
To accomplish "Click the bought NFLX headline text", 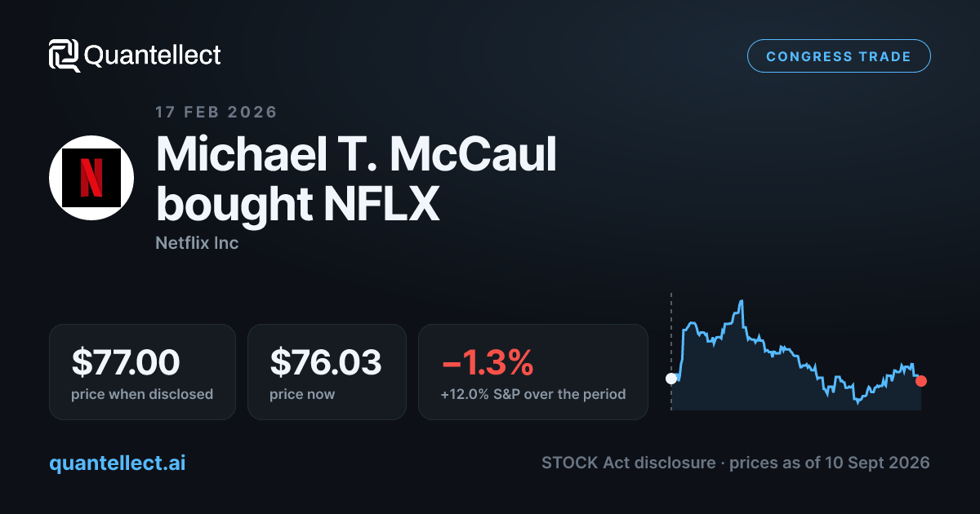I will (297, 204).
